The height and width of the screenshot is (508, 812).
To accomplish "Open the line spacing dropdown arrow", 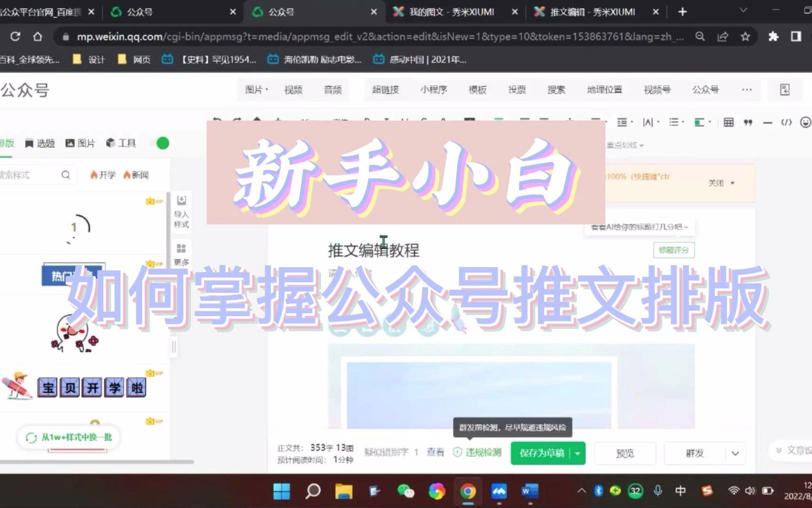I will coord(632,123).
